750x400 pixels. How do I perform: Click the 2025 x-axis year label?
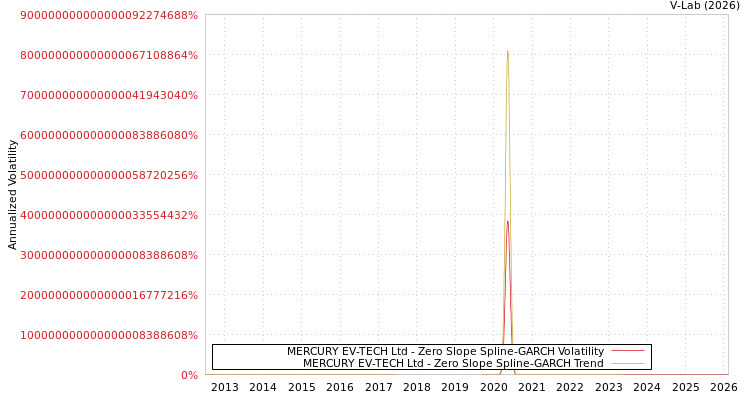click(x=686, y=387)
